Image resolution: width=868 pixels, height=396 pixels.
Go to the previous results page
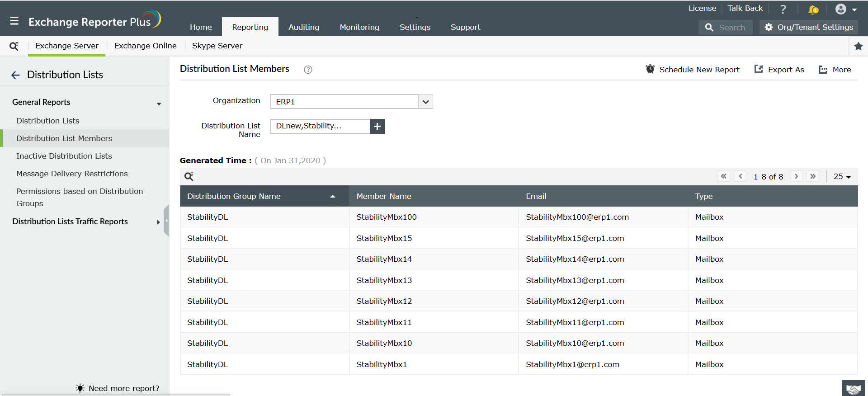(740, 176)
